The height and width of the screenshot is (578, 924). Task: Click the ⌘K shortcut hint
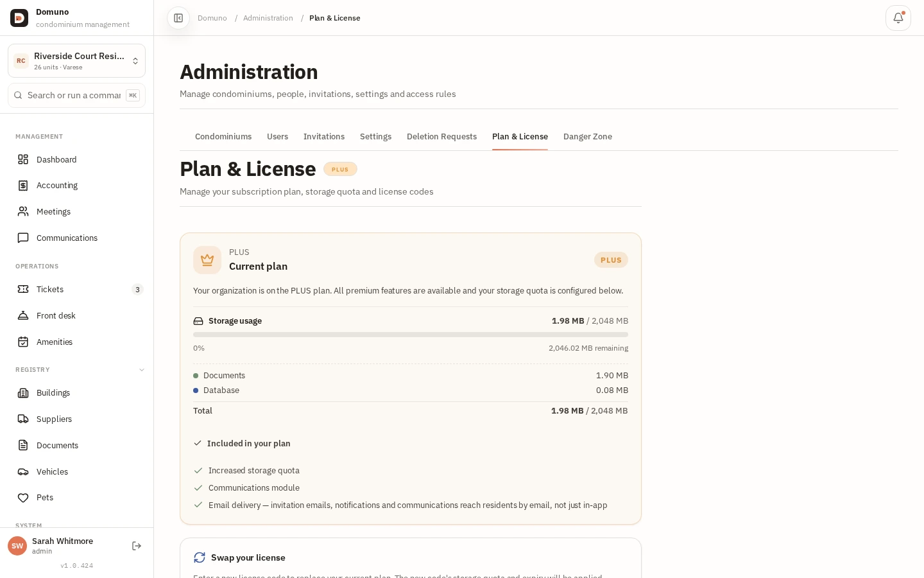point(133,95)
